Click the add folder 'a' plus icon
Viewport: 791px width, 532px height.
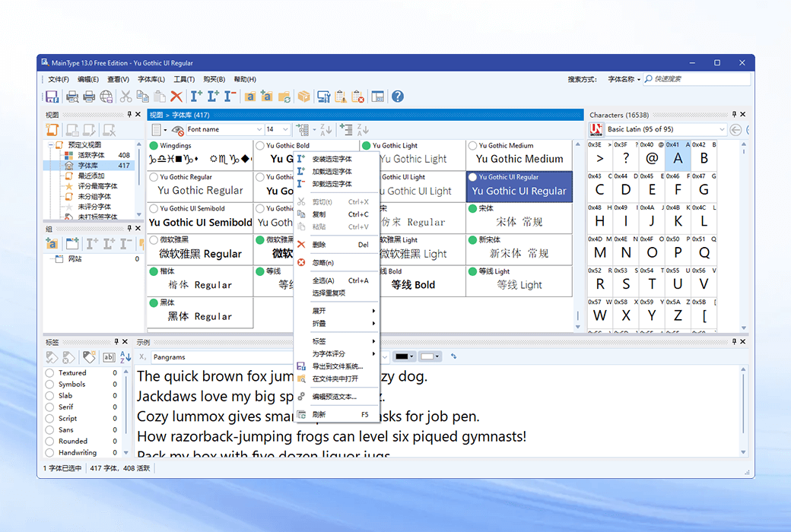[266, 97]
